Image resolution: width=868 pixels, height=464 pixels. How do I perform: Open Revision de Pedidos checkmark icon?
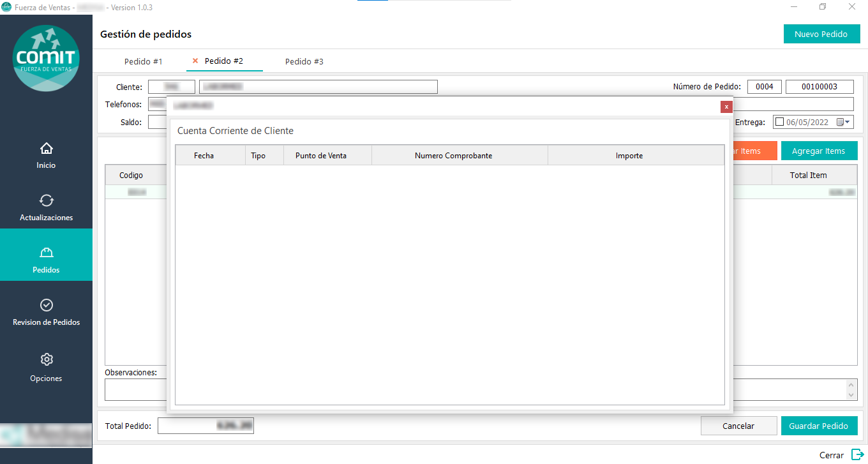(46, 305)
